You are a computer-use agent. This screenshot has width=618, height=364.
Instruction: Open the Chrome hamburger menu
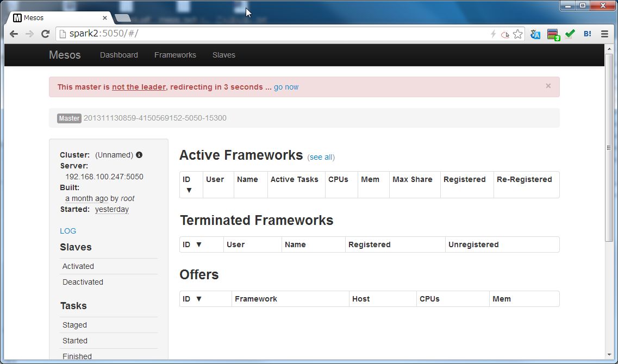point(604,34)
